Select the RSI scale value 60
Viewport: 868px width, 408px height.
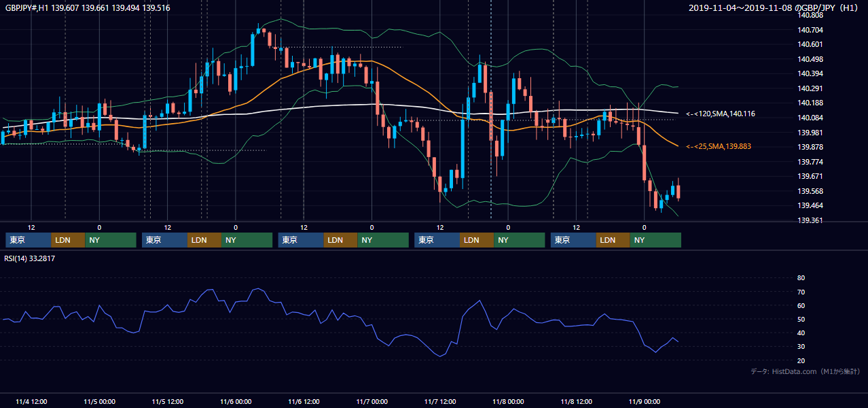coord(801,305)
